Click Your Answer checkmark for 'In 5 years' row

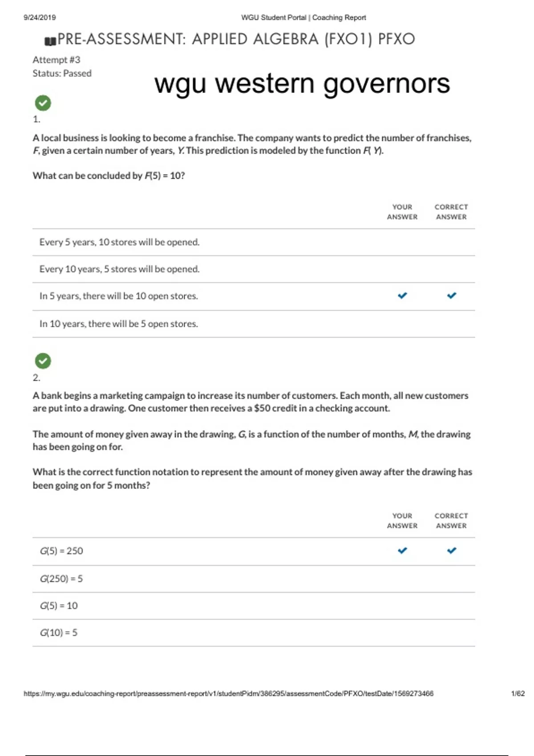[402, 296]
